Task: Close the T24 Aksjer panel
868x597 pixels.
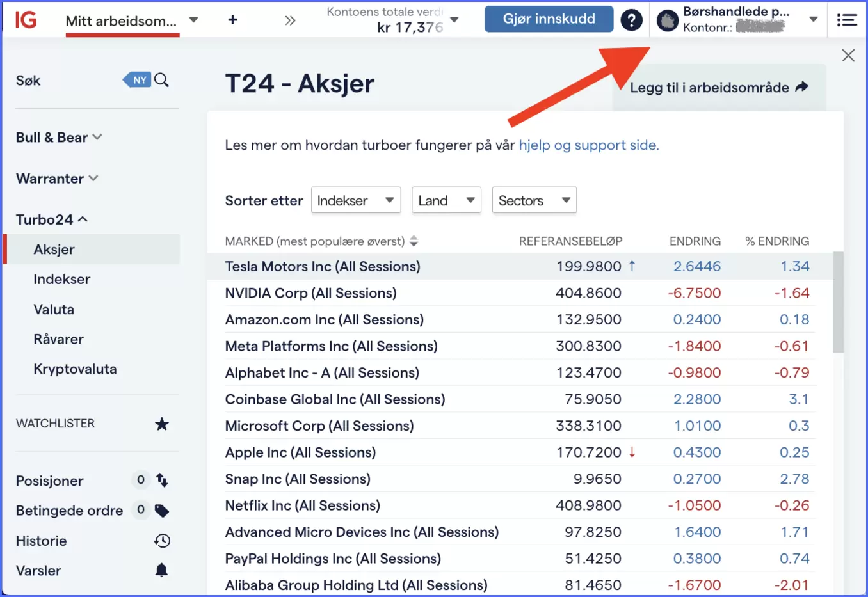Action: click(848, 56)
